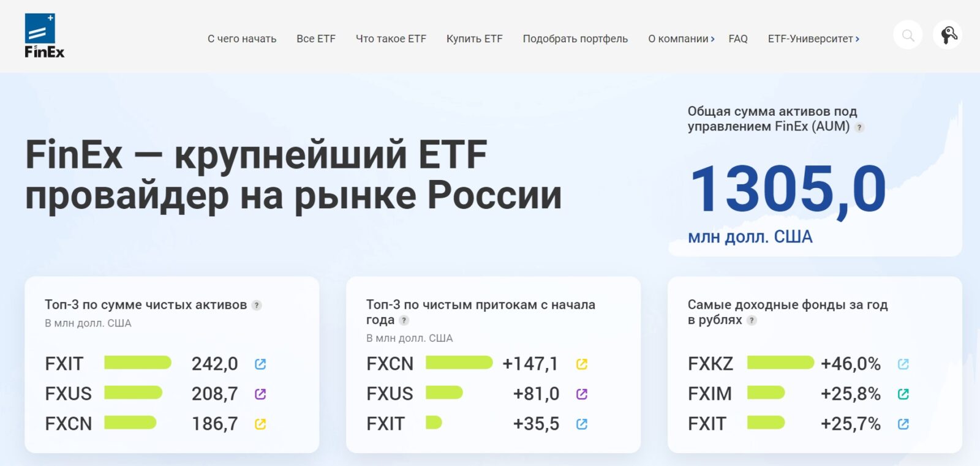Click value +81,0 in inflows card
980x466 pixels.
tap(536, 394)
